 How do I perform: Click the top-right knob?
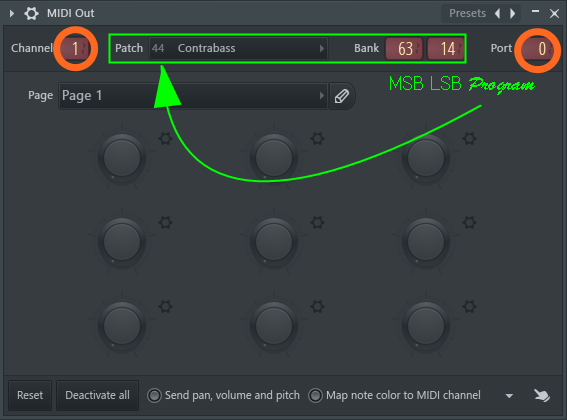(x=426, y=158)
